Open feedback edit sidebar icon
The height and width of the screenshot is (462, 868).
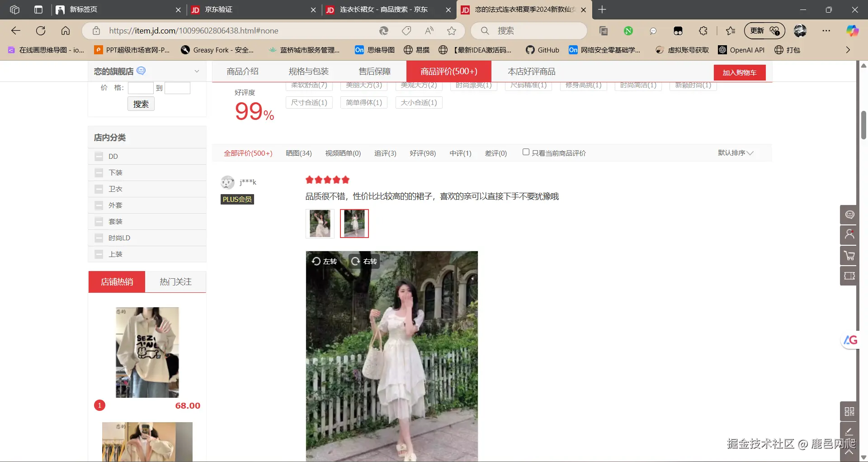click(849, 431)
